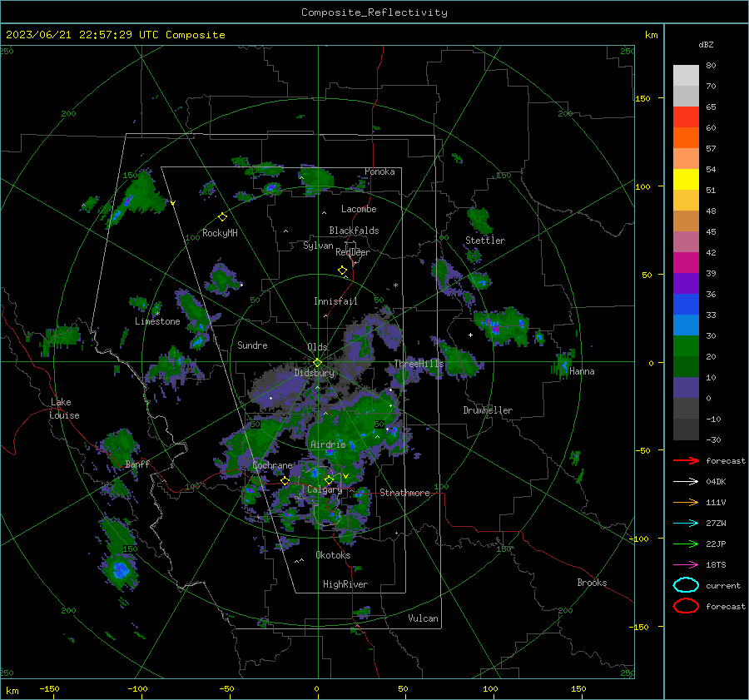Click the Brooks city label
This screenshot has height=700, width=749.
coord(592,583)
